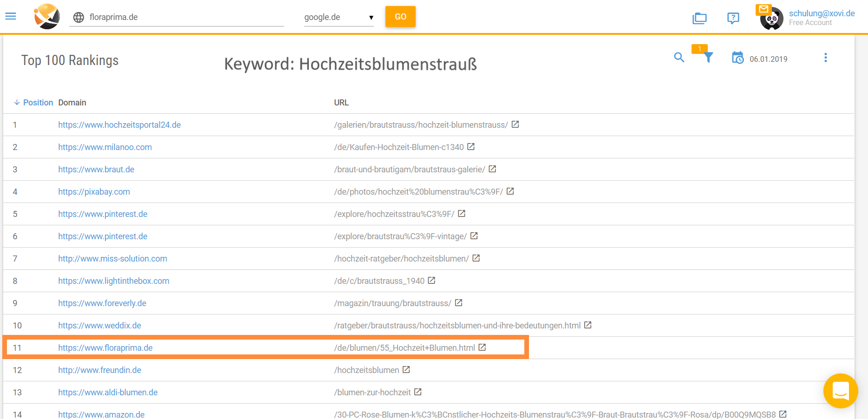Open the three-dot more options menu
Screen dimensions: 868x419
[825, 58]
